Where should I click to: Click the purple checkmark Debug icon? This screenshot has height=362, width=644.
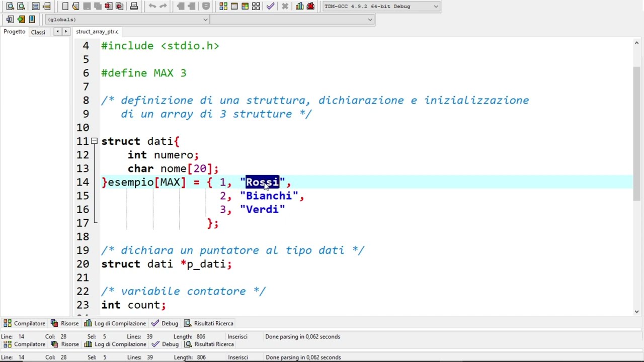(271, 6)
